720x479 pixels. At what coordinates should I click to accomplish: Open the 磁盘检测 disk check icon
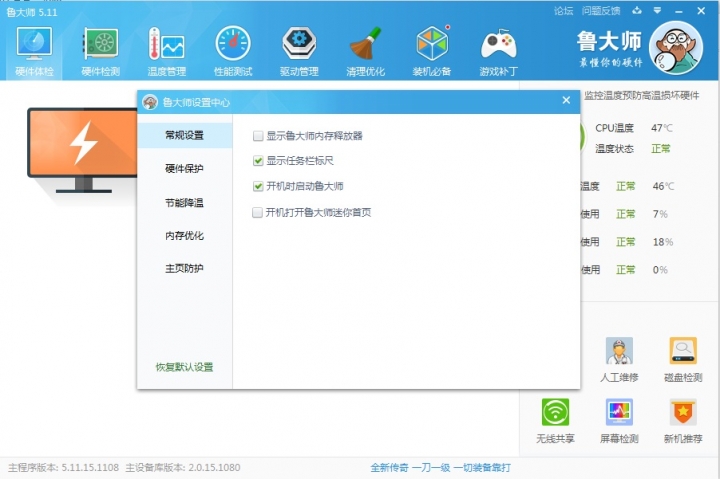pos(683,351)
